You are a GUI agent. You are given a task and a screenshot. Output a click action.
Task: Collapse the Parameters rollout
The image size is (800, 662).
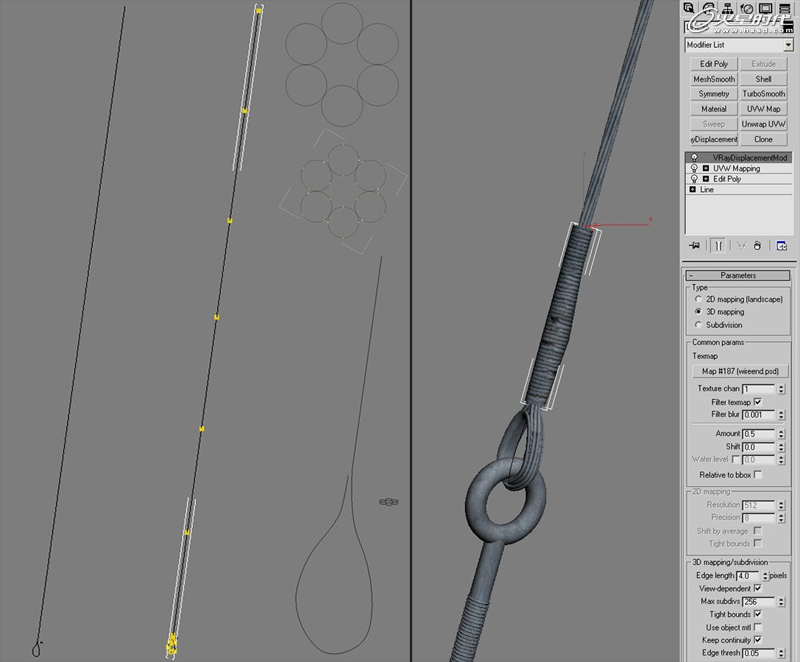693,274
